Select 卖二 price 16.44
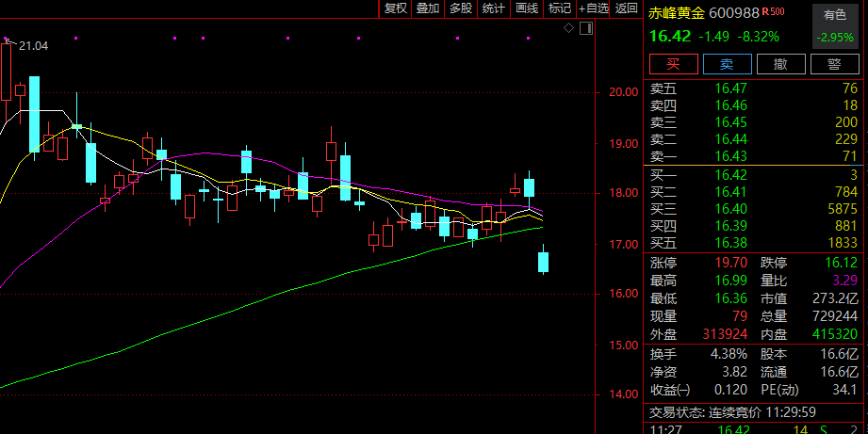Image resolution: width=868 pixels, height=434 pixels. (x=730, y=140)
